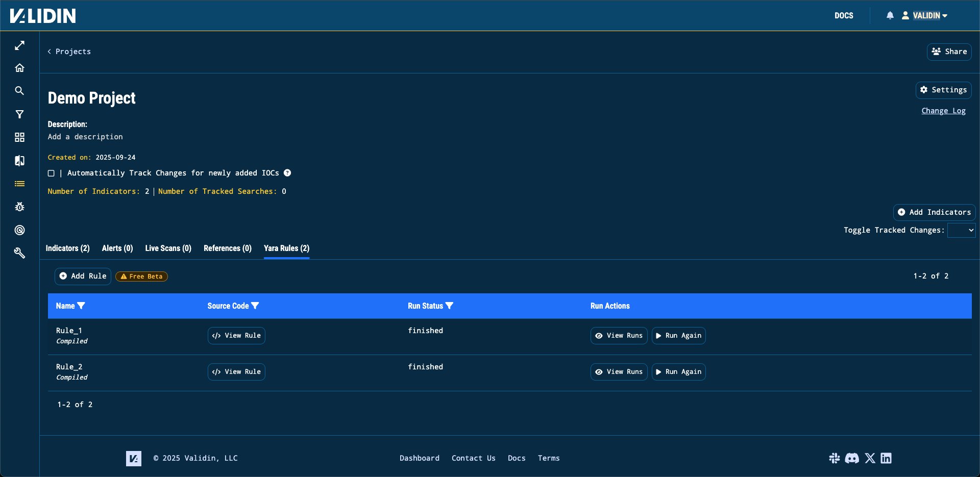Open the Toggle Tracked Changes dropdown

961,230
